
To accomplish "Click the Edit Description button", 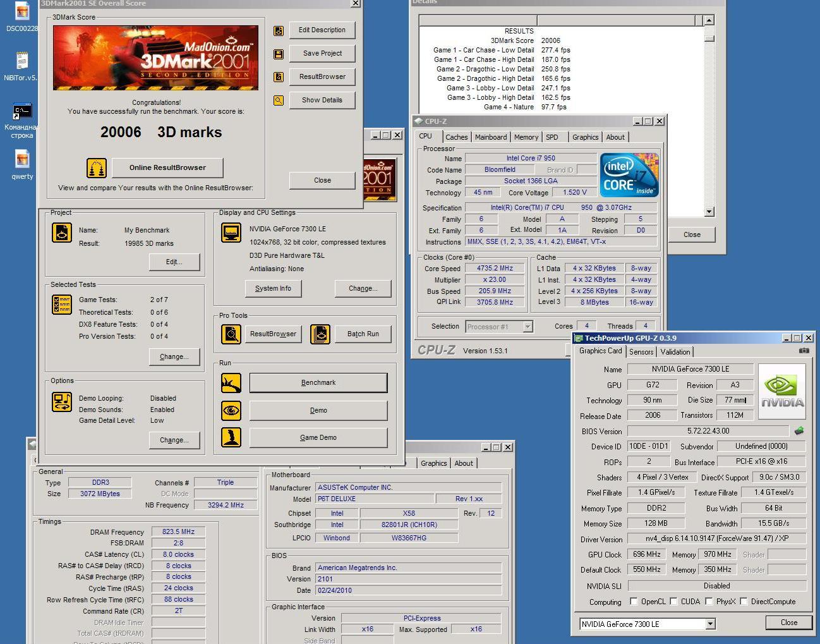I will click(322, 30).
